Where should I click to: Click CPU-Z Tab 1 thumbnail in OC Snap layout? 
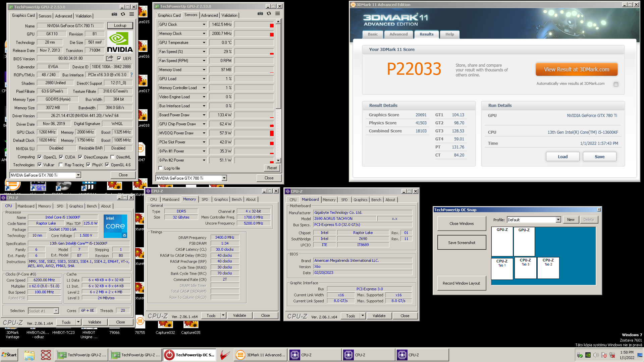[x=502, y=268]
